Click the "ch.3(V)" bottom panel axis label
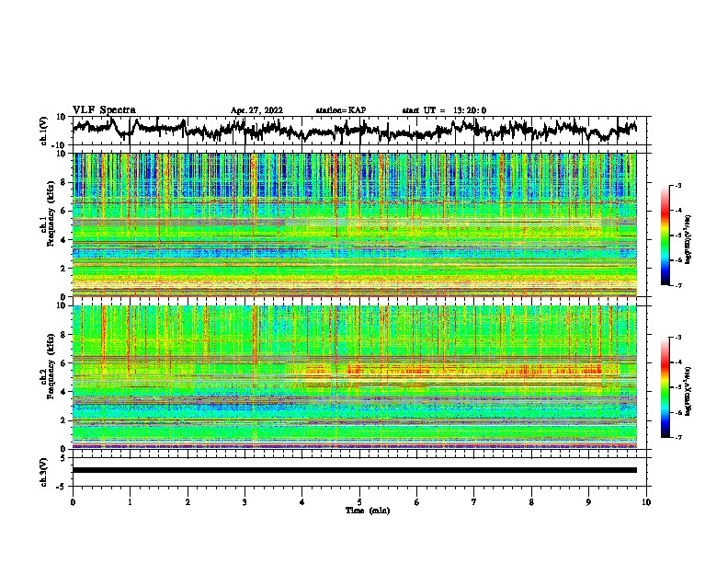The width and height of the screenshot is (728, 563). pyautogui.click(x=44, y=472)
